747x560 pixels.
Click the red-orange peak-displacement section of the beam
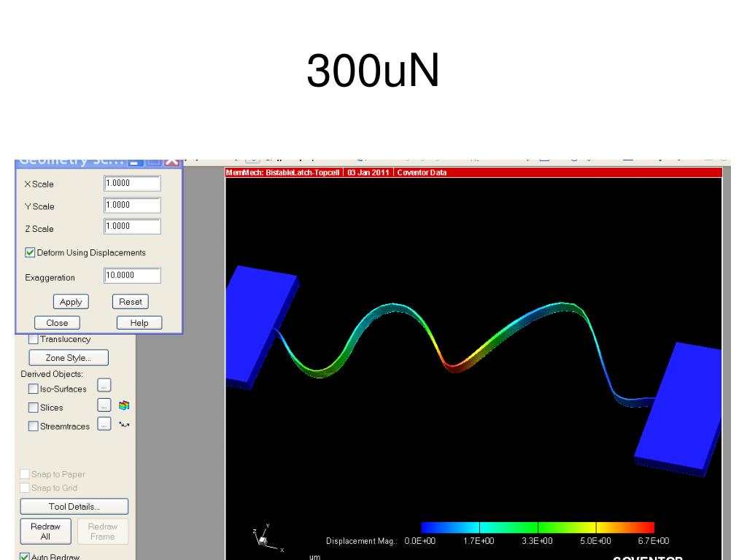click(454, 367)
